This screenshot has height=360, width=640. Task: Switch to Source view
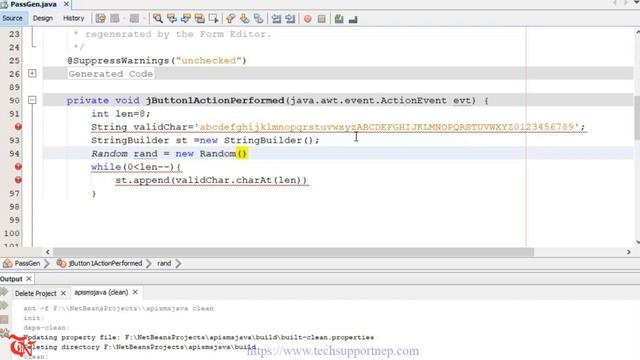click(x=12, y=18)
